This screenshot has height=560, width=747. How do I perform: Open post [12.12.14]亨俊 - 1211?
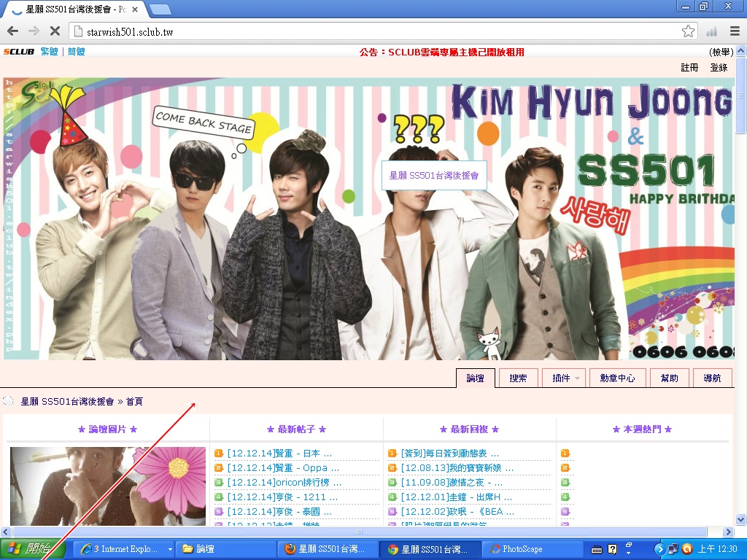point(282,497)
